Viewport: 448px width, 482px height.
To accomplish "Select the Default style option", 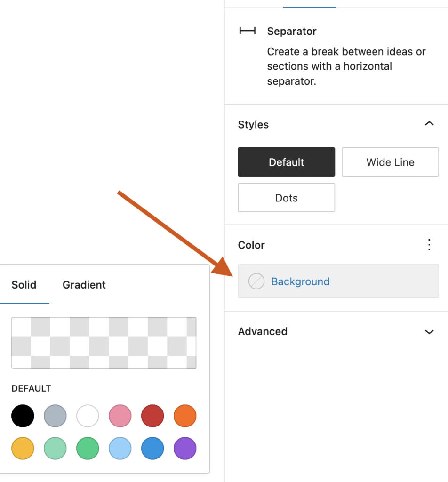I will pos(286,162).
